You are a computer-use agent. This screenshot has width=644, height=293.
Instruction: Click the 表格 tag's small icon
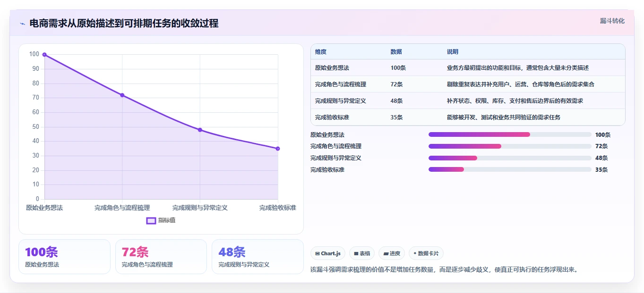(x=356, y=253)
